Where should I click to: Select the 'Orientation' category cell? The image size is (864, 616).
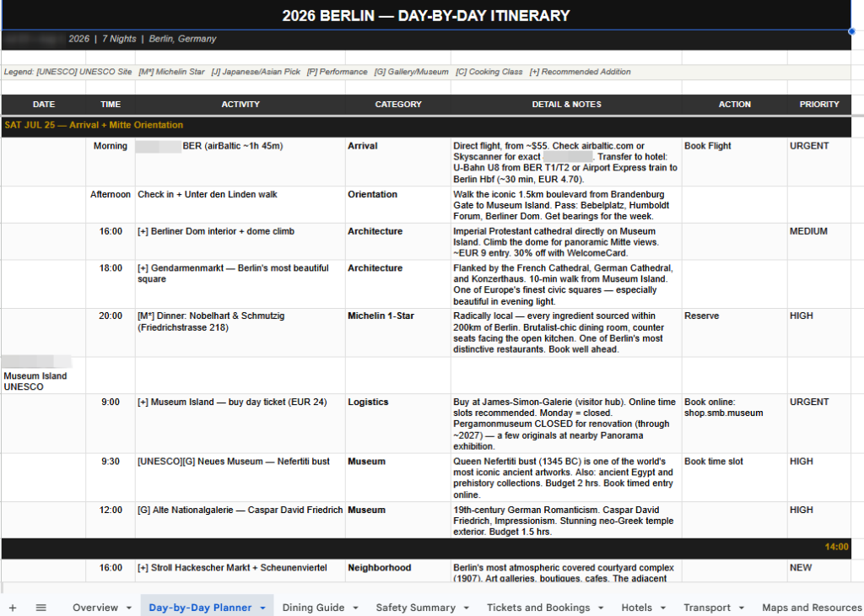(x=398, y=204)
